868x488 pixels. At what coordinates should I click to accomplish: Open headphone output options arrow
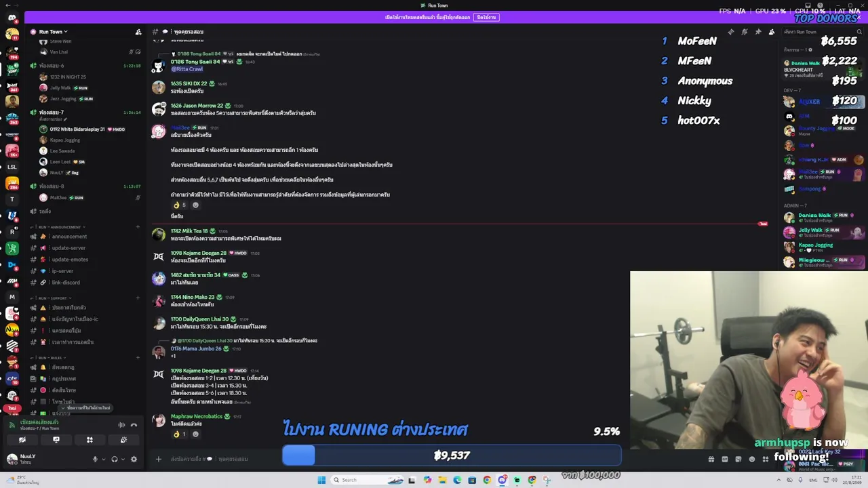coord(123,460)
